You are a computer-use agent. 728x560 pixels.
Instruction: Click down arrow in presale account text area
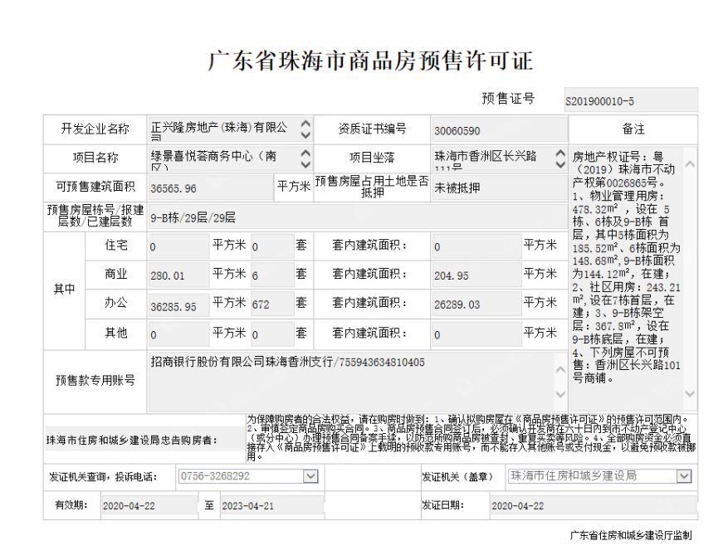click(x=560, y=394)
